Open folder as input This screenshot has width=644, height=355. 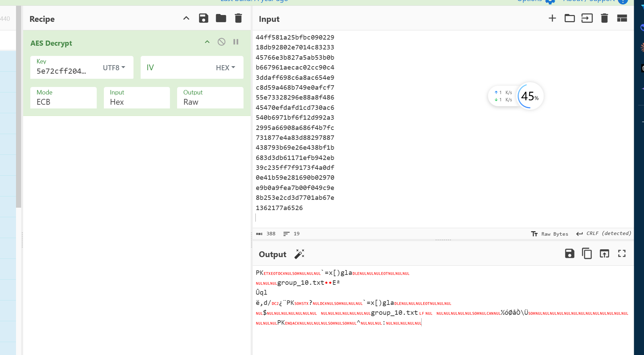[x=569, y=18]
